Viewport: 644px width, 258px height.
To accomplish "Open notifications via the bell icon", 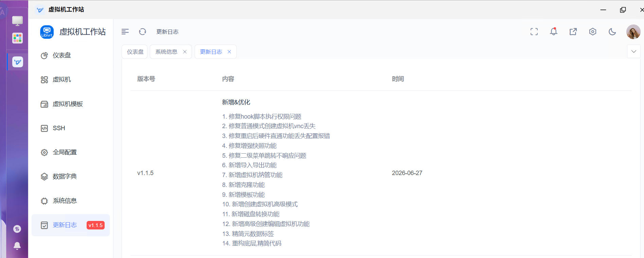I will [554, 32].
